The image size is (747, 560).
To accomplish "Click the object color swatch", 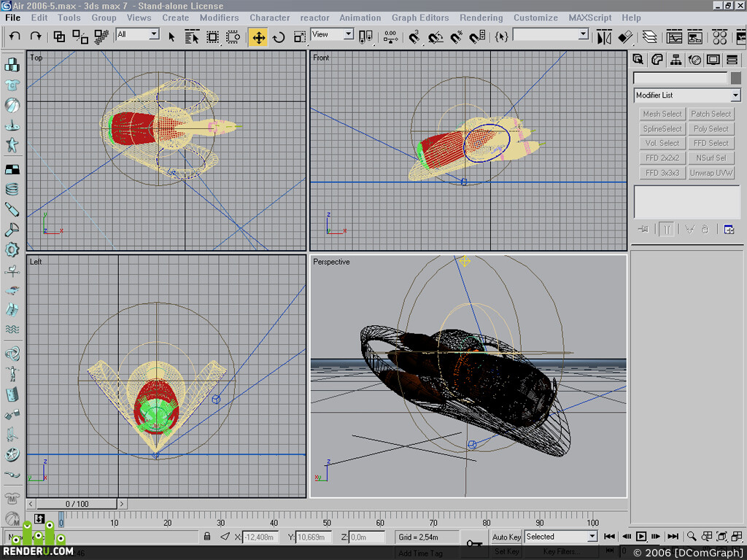I will pyautogui.click(x=735, y=78).
